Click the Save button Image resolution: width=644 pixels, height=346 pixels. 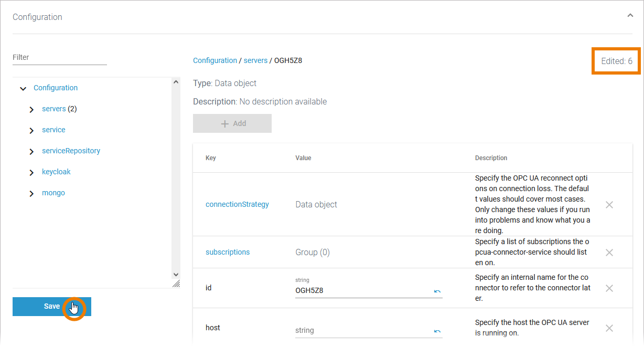51,307
